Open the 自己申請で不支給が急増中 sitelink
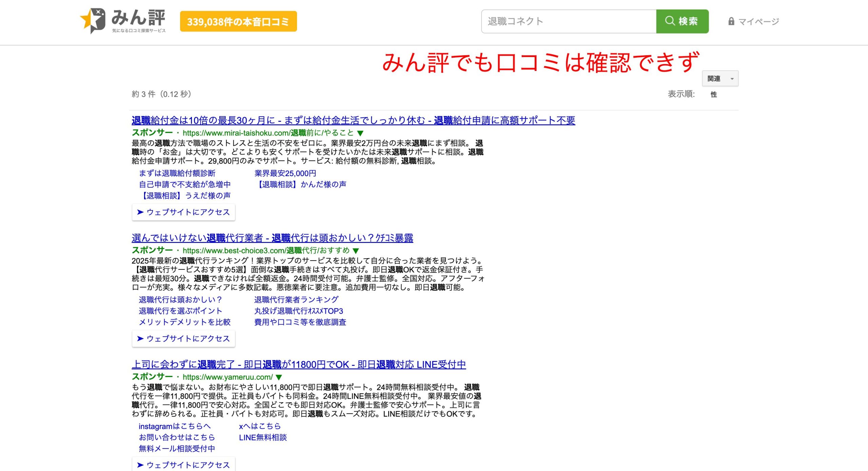Screen dimensions: 868x471 185,184
